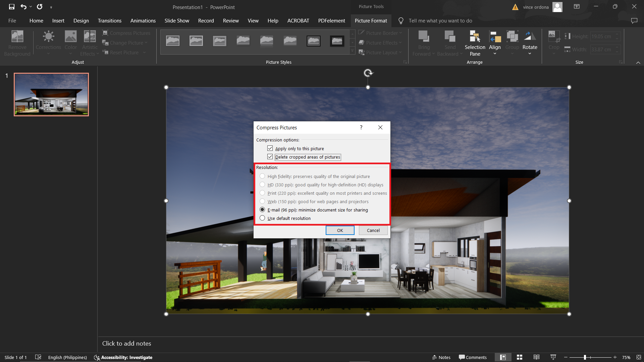Toggle Delete cropped areas of pictures checkbox
Viewport: 644px width, 362px height.
click(270, 157)
